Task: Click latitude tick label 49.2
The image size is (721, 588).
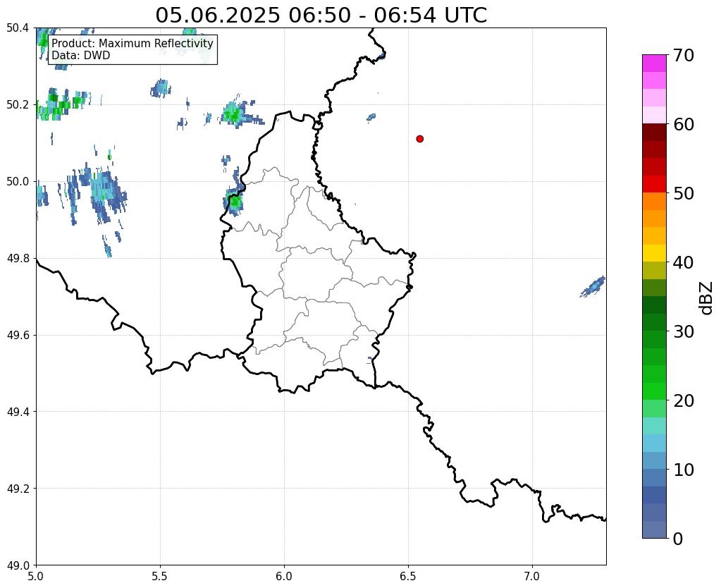Action: (x=18, y=489)
